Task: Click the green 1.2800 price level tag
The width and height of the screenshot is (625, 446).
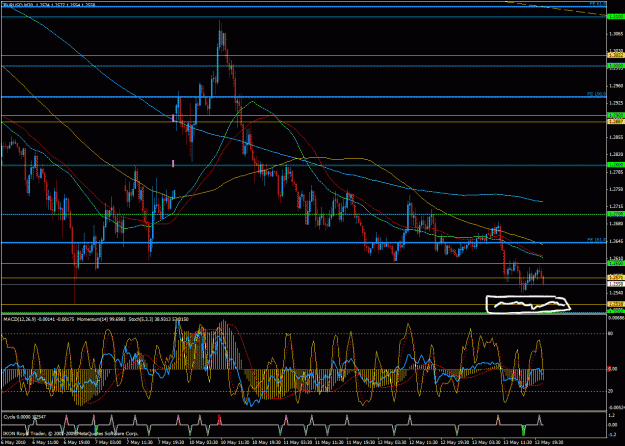Action: pos(615,165)
